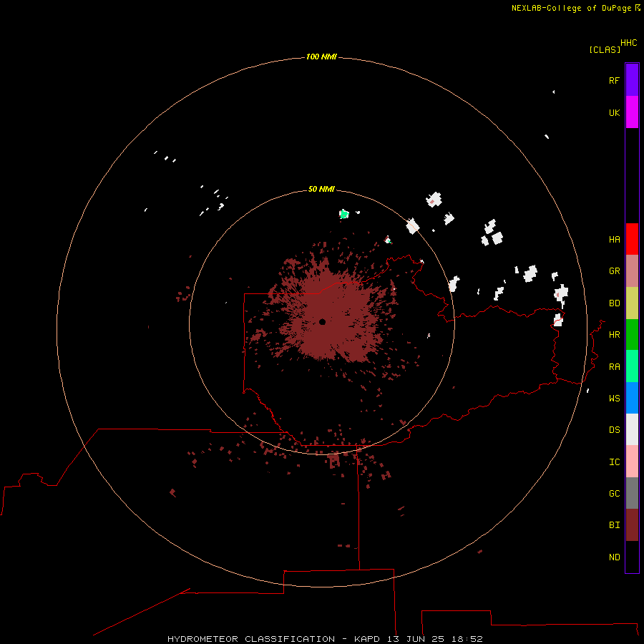Click the "BI" legend label

pyautogui.click(x=614, y=525)
